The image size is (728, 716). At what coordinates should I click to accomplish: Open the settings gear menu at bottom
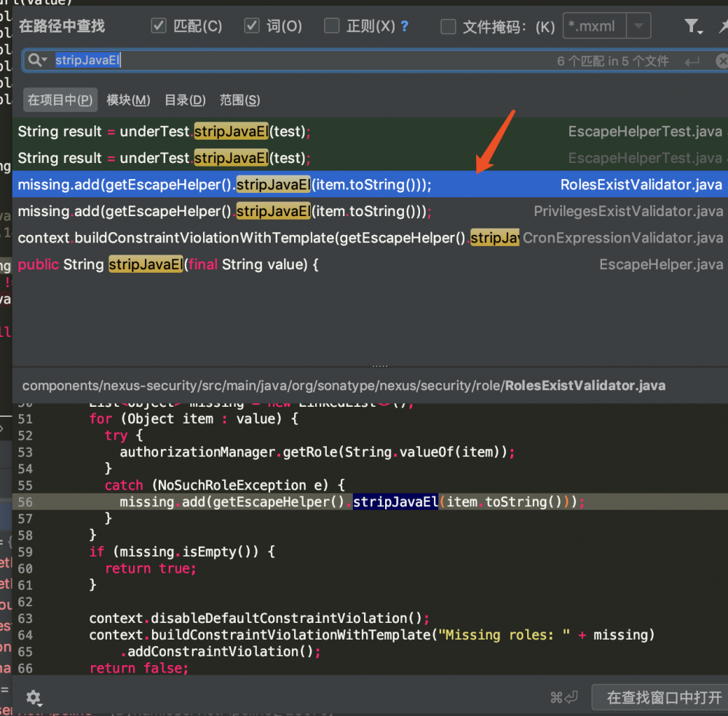point(33,698)
